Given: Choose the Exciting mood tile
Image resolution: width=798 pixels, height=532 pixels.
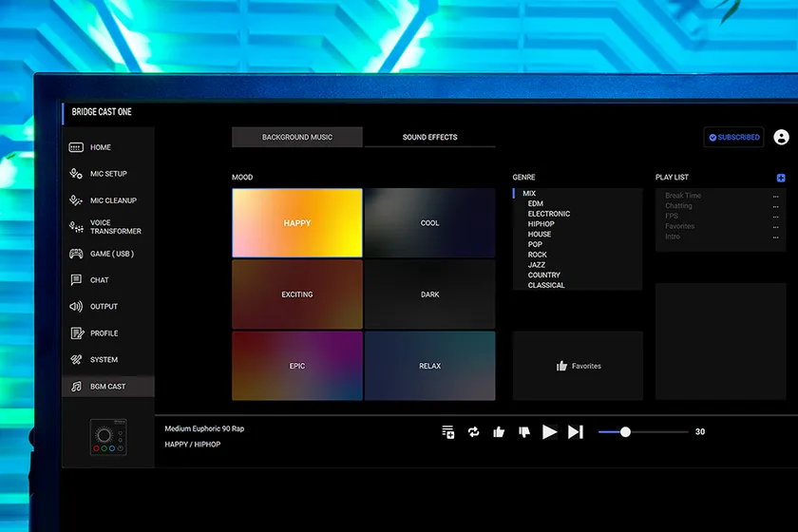Looking at the screenshot, I should tap(297, 294).
